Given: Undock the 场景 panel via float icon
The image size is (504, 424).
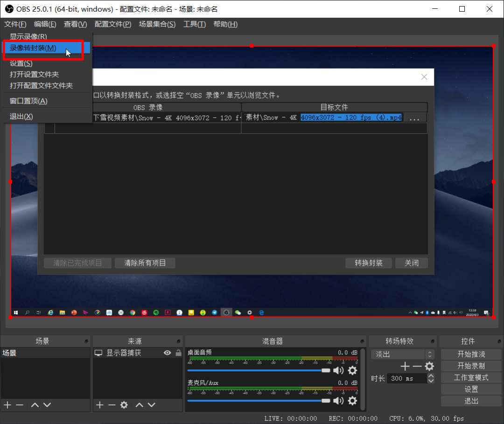Looking at the screenshot, I should pos(86,341).
